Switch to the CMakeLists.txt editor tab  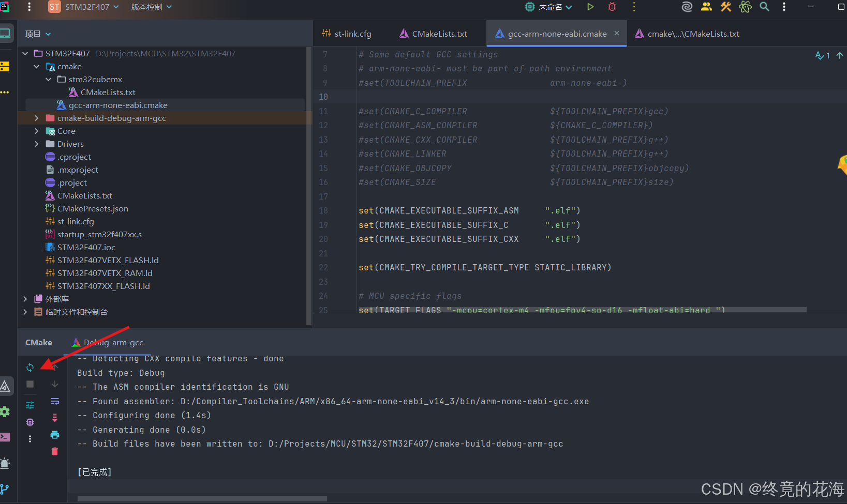[434, 34]
